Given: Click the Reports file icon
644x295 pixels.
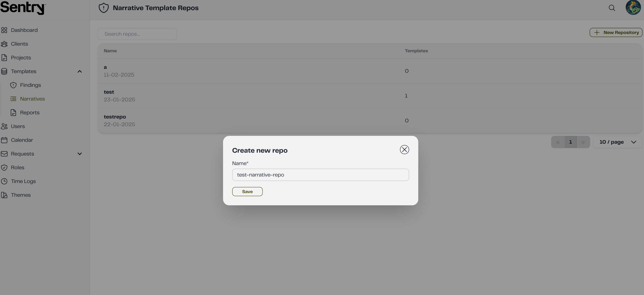Looking at the screenshot, I should click(13, 113).
